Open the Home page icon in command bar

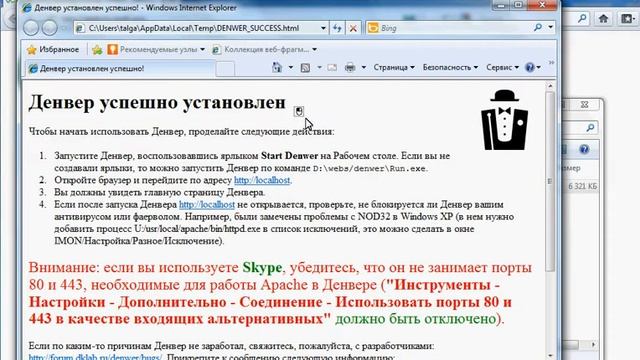point(277,67)
